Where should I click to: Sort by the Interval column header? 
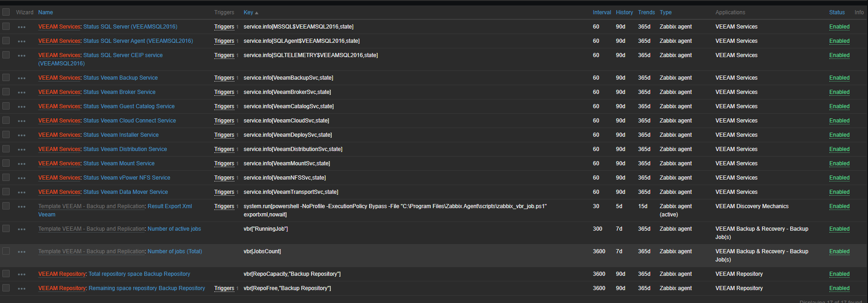pos(602,12)
